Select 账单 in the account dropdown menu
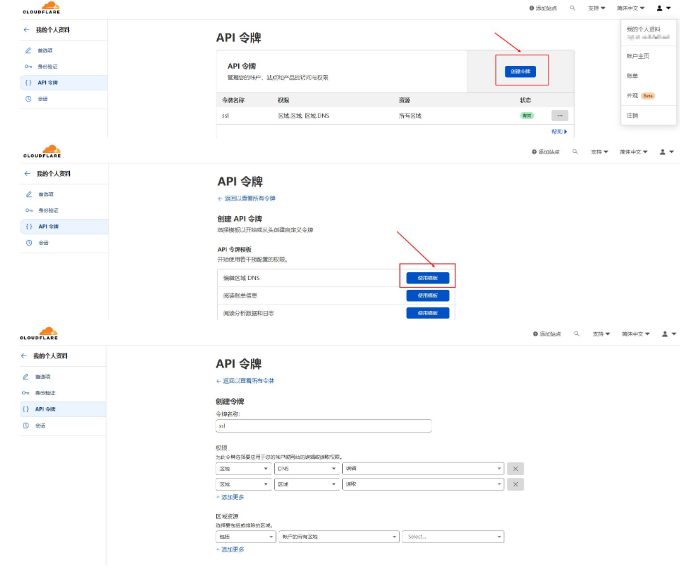This screenshot has width=699, height=568. [632, 75]
